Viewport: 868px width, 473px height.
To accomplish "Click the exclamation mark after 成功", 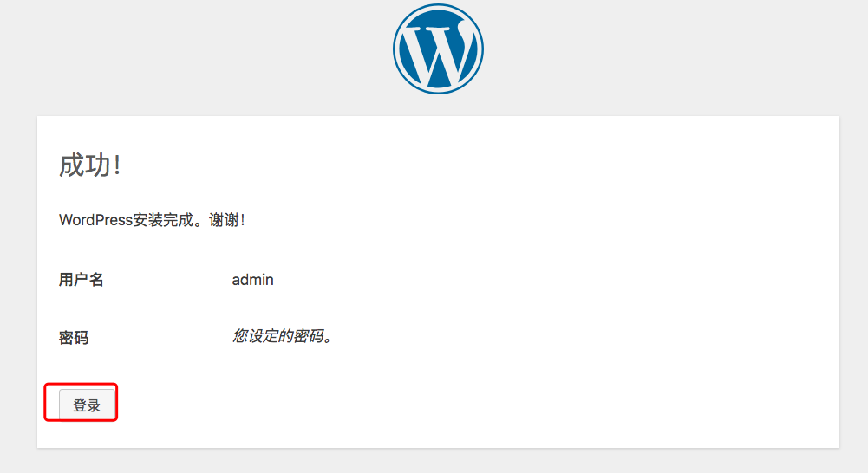I will [x=117, y=165].
